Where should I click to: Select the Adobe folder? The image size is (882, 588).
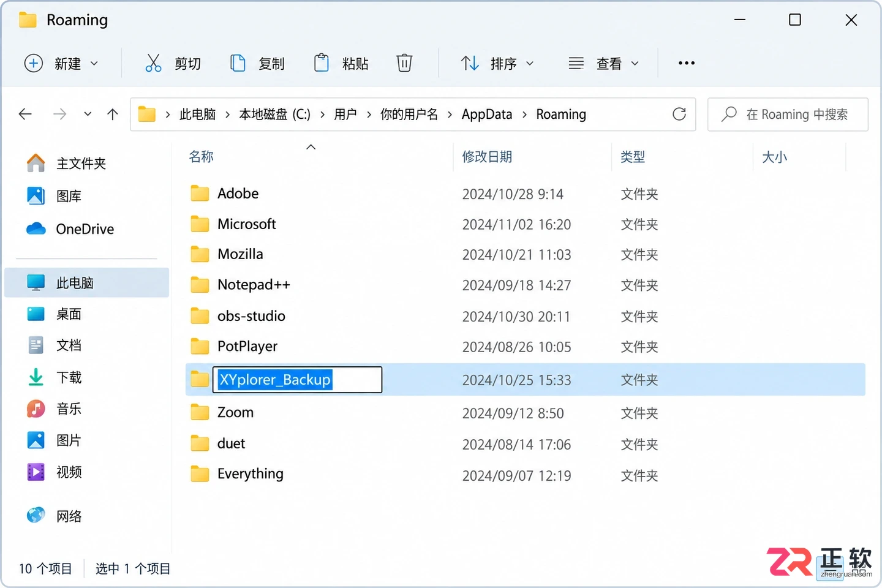tap(525, 194)
